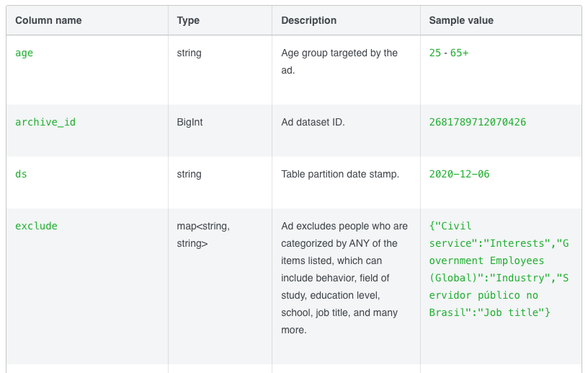Click the "string" type in ds row

(x=189, y=174)
